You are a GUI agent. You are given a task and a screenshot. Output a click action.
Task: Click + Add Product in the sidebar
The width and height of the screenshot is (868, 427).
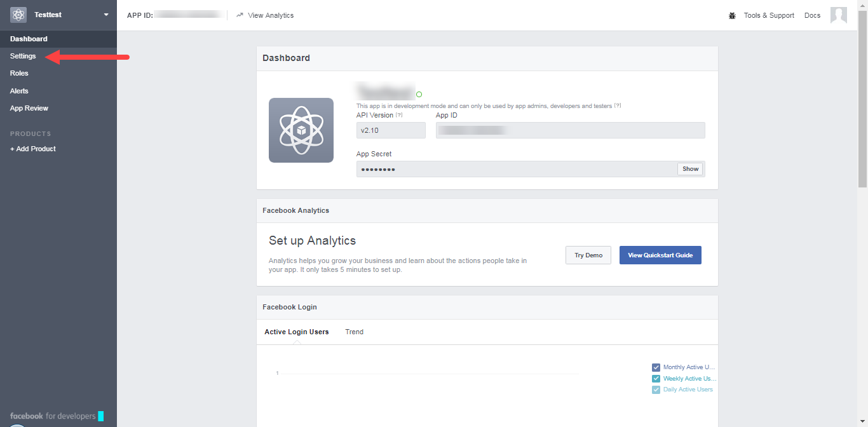[x=33, y=149]
